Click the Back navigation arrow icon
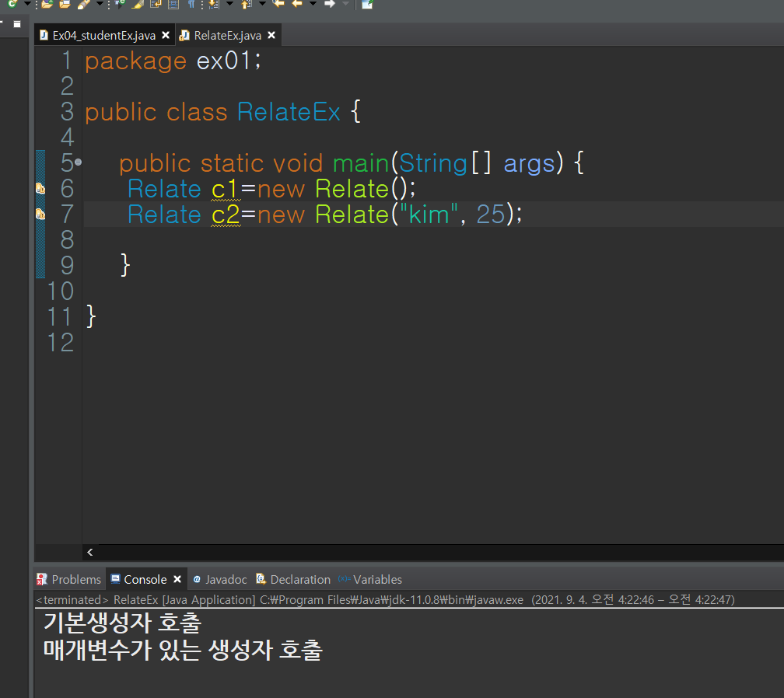This screenshot has width=784, height=698. pyautogui.click(x=297, y=3)
